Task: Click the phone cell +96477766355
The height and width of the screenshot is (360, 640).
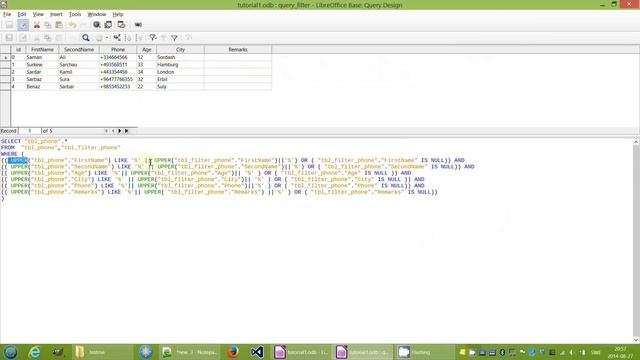Action: tap(118, 80)
